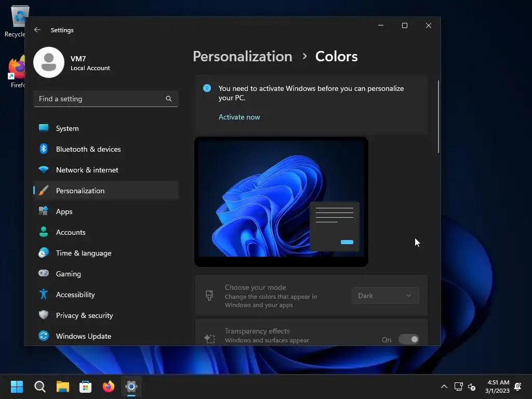Go back with the Settings arrow

[37, 30]
